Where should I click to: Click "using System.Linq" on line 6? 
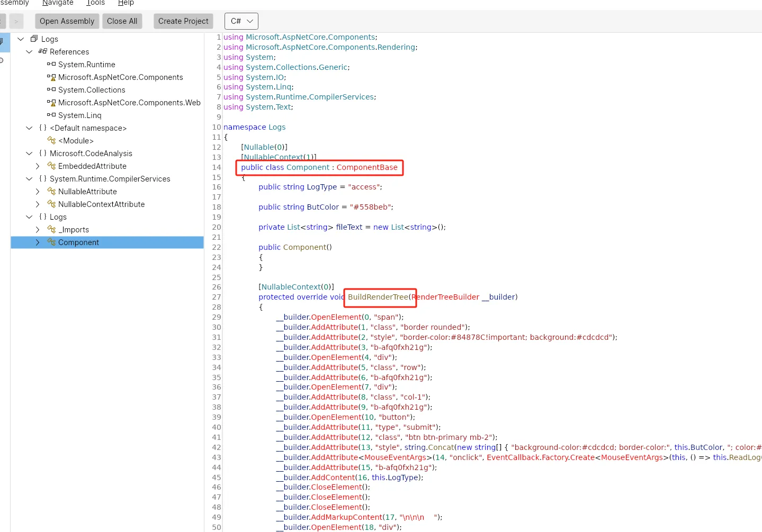pos(258,87)
